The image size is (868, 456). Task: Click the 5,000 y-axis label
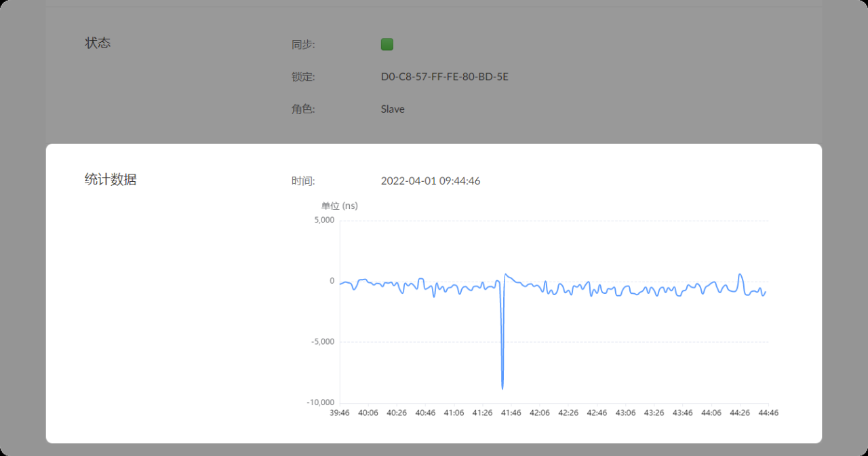tap(323, 221)
